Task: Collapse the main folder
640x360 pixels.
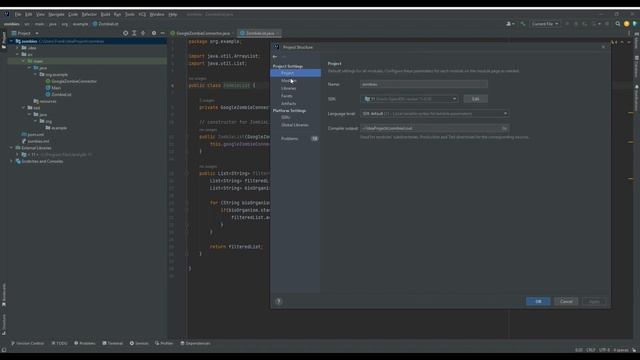Action: 24,61
